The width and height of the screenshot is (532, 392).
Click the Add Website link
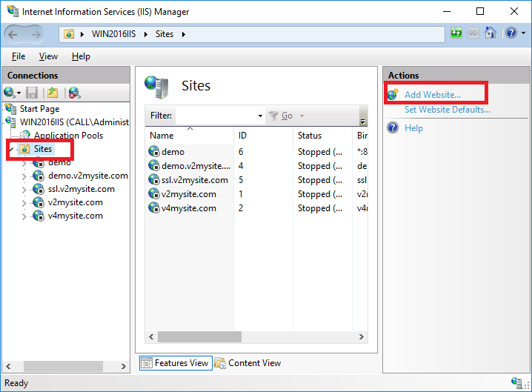coord(433,95)
